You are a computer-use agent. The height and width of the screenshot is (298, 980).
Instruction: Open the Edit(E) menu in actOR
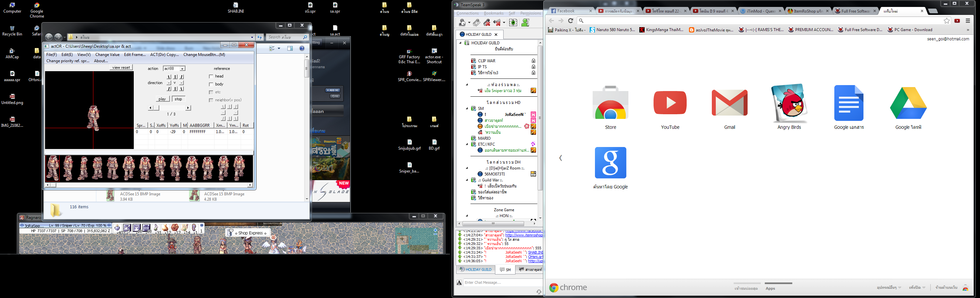click(x=67, y=55)
